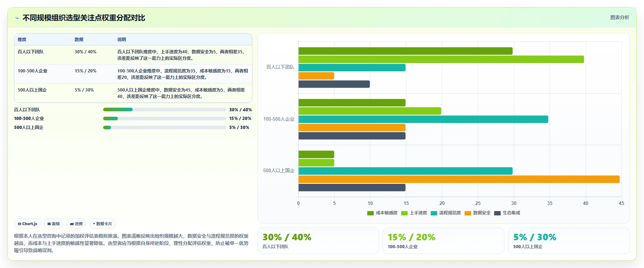Click the 上手速度 bar for 百人以下团队
The image size is (644, 268).
(441, 59)
